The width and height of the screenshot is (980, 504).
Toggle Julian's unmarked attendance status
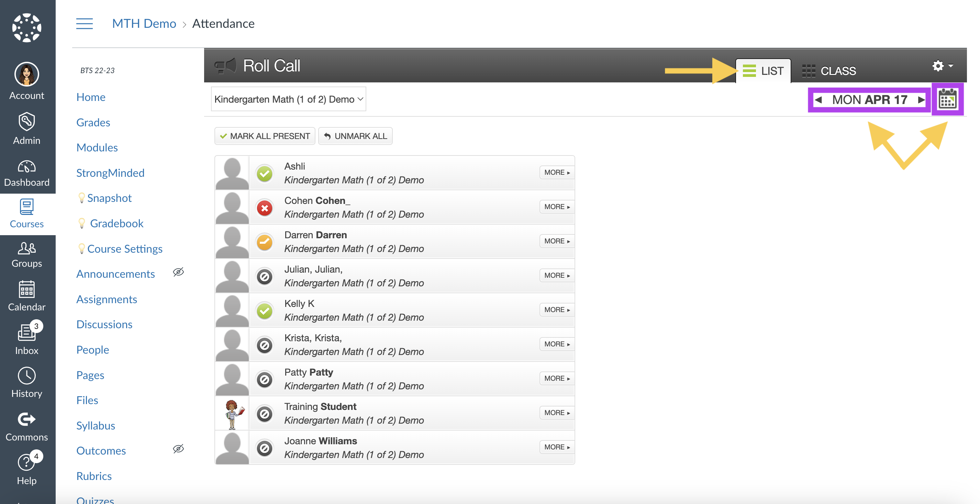(264, 276)
